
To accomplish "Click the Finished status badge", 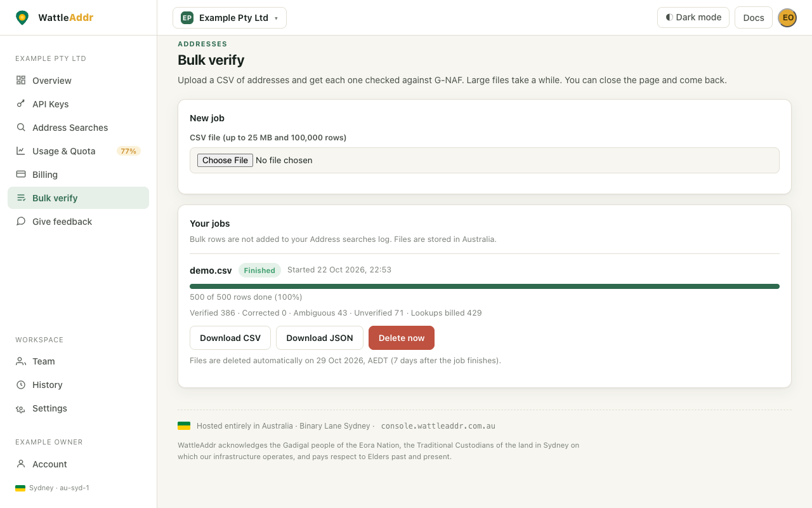I will point(259,271).
